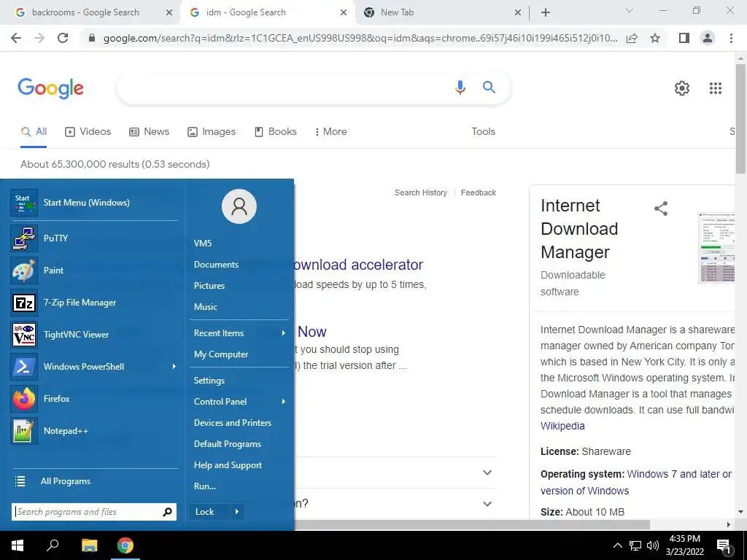Open Google quick settings gear
This screenshot has height=560, width=747.
click(682, 88)
